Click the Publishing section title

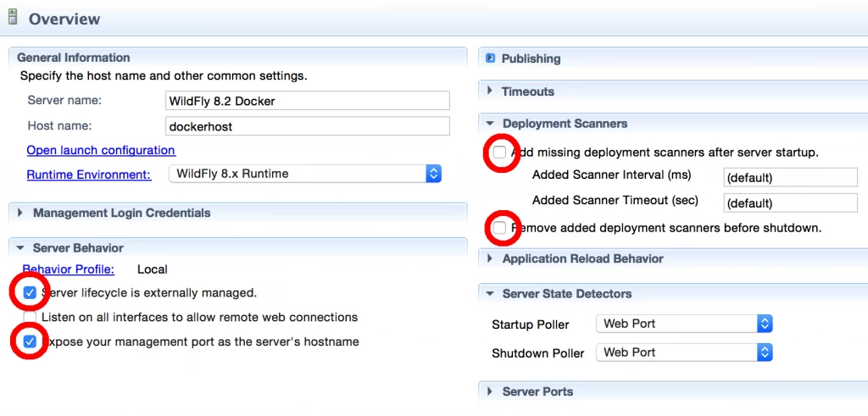click(531, 58)
